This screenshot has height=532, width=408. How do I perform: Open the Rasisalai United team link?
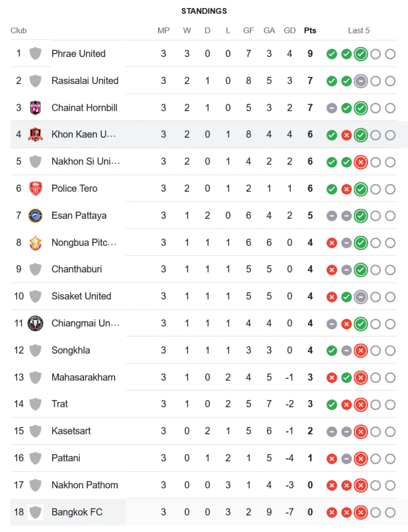(x=85, y=81)
